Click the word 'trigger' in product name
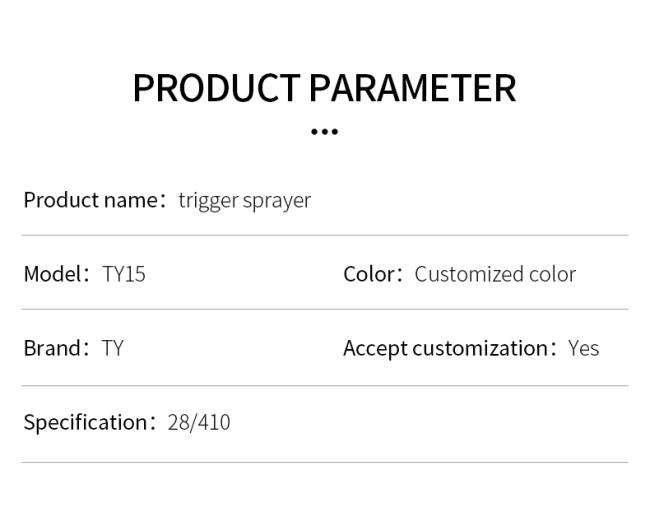 208,201
